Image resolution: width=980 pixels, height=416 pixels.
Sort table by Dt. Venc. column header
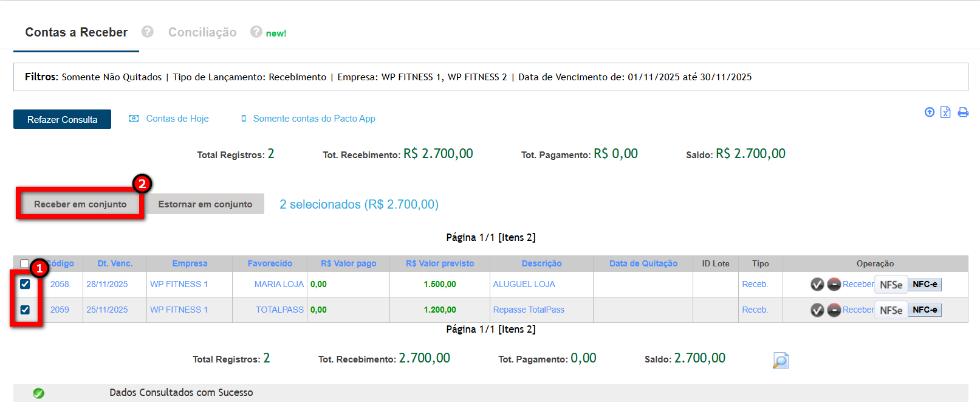115,263
